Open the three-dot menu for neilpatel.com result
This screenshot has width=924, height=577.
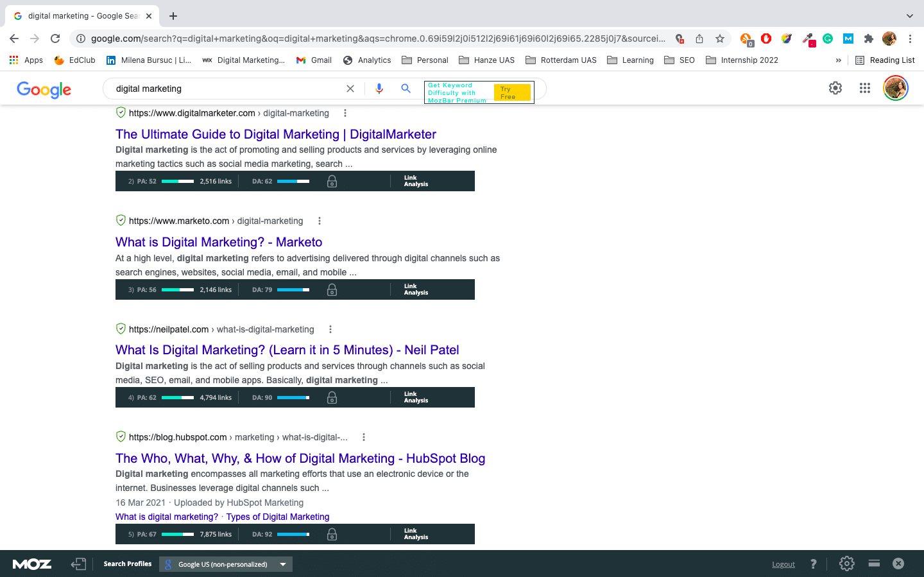[330, 329]
